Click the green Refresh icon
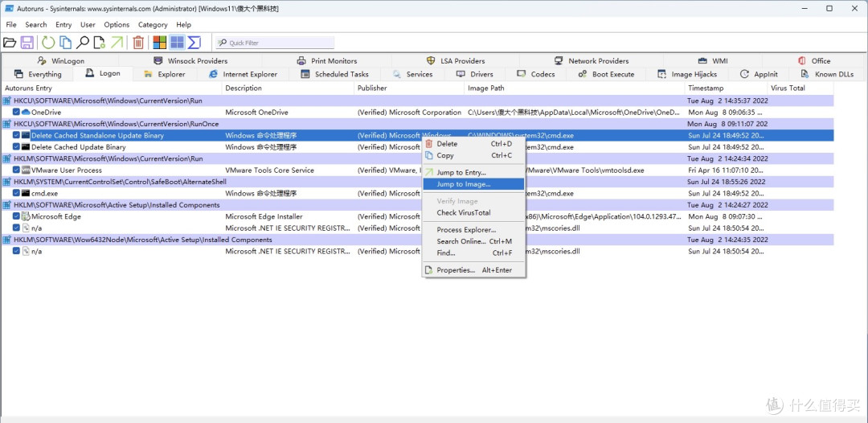The image size is (868, 423). (x=49, y=43)
